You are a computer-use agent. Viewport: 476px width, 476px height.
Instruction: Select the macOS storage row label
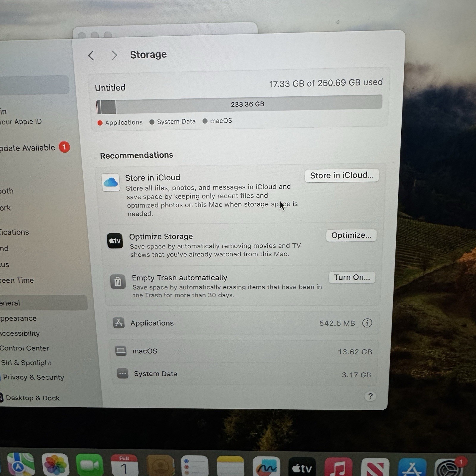click(145, 351)
